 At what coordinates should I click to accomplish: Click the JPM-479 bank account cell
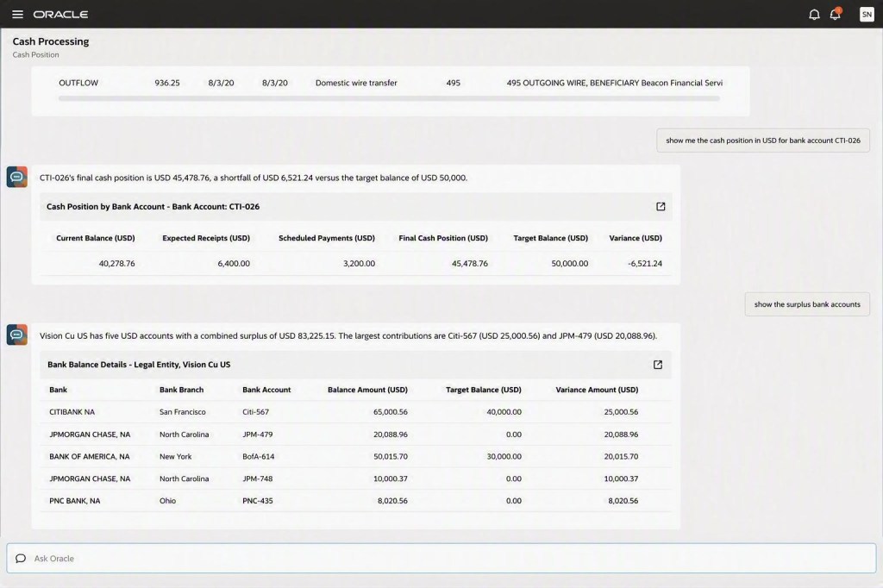tap(257, 435)
